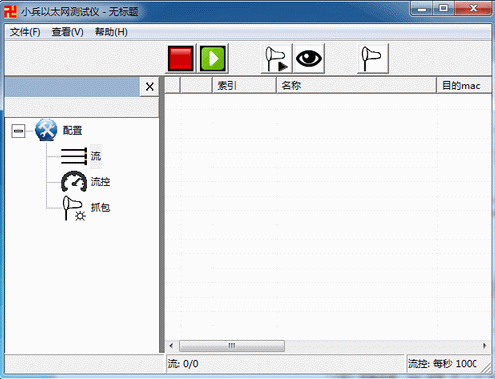Click the rightmost capture net toolbar icon

[x=372, y=59]
